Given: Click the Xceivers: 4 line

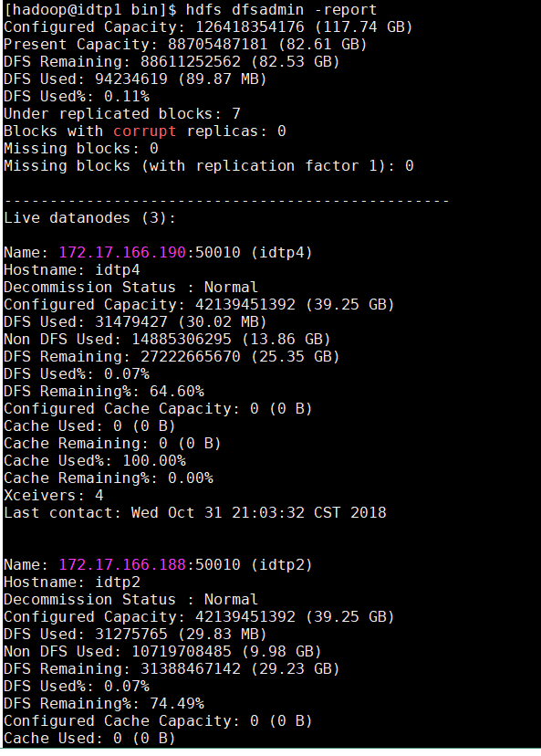Looking at the screenshot, I should tap(54, 496).
